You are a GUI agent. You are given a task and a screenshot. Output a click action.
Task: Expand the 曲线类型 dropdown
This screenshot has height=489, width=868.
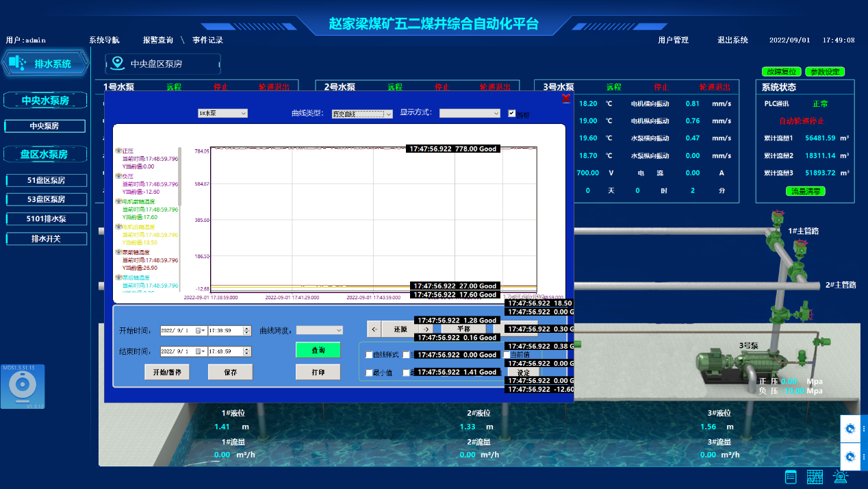361,114
